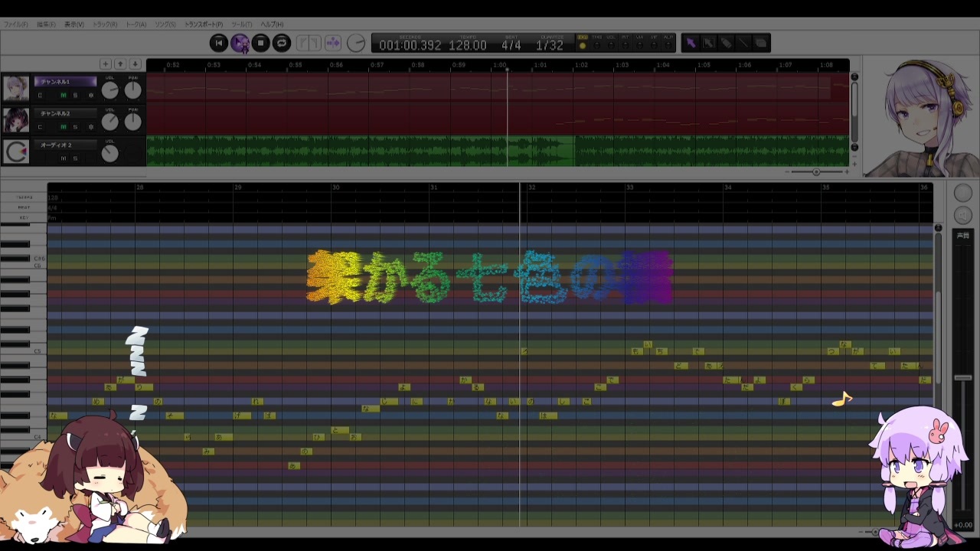
Task: Click measure 33 on the piano roll ruler
Action: point(629,187)
